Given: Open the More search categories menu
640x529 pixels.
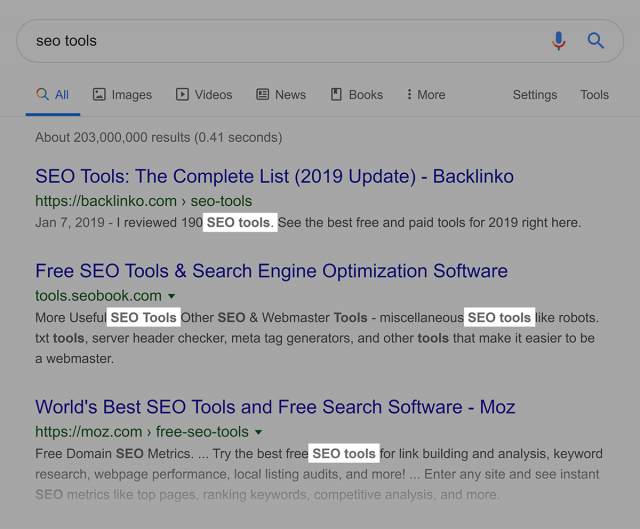Looking at the screenshot, I should [x=426, y=95].
